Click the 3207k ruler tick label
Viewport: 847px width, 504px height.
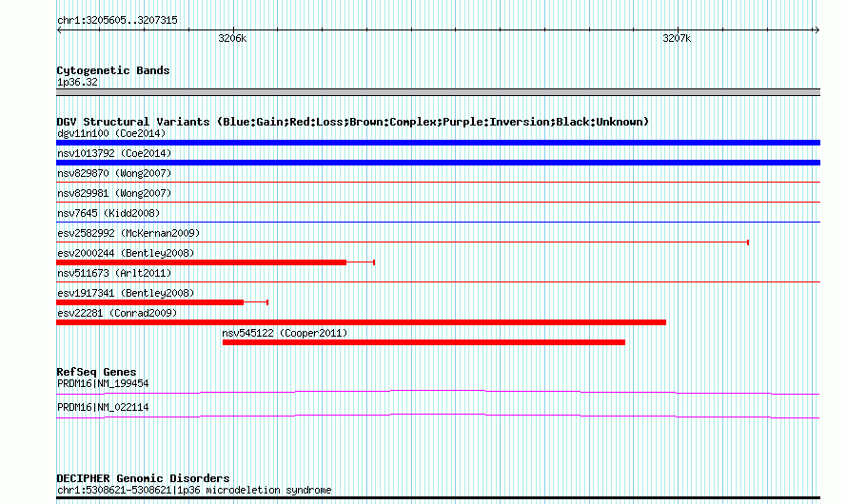[x=677, y=38]
